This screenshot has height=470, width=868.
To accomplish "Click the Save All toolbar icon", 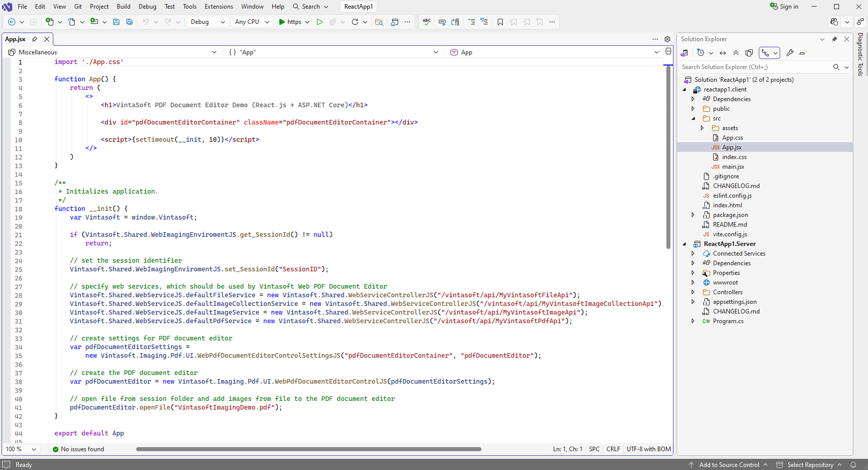I will click(x=130, y=22).
